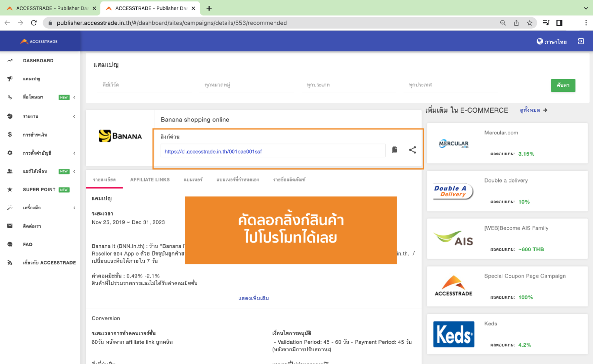593x364 pixels.
Task: Select the DASHBOARD chart icon in the sidebar
Action: [x=10, y=60]
